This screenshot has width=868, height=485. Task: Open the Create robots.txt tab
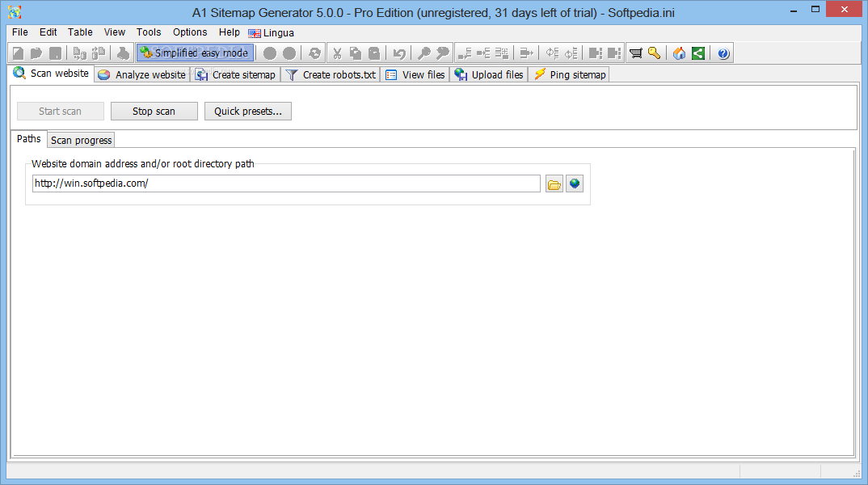331,74
